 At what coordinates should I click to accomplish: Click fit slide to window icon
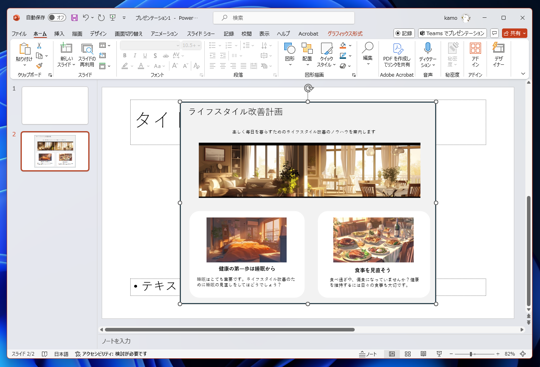(x=523, y=354)
